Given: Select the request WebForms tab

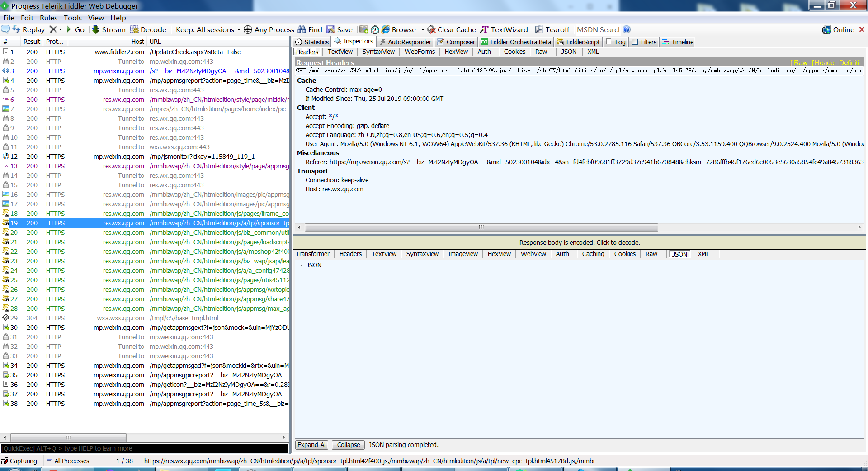Looking at the screenshot, I should [420, 52].
